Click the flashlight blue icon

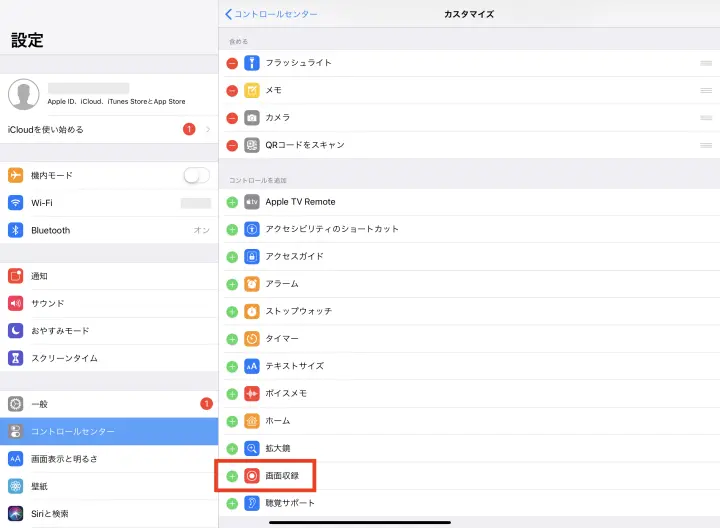252,62
